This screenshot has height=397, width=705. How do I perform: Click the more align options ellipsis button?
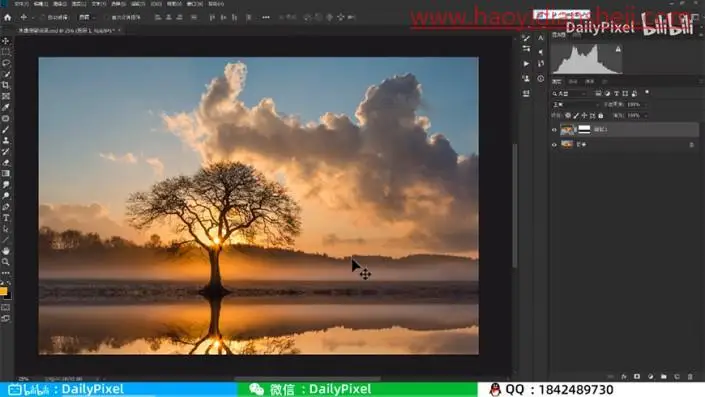coord(266,18)
